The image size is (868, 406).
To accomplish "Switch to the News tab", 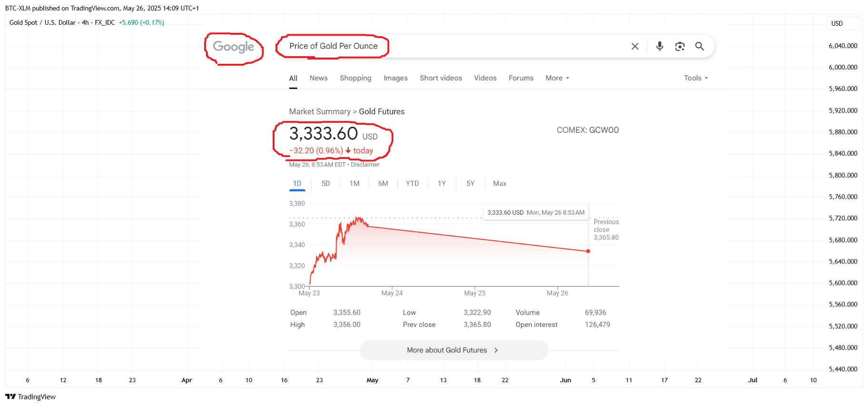I will (x=318, y=78).
